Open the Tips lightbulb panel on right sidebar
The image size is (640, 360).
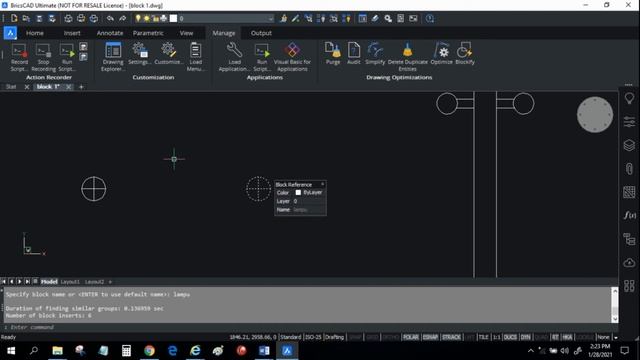point(629,98)
